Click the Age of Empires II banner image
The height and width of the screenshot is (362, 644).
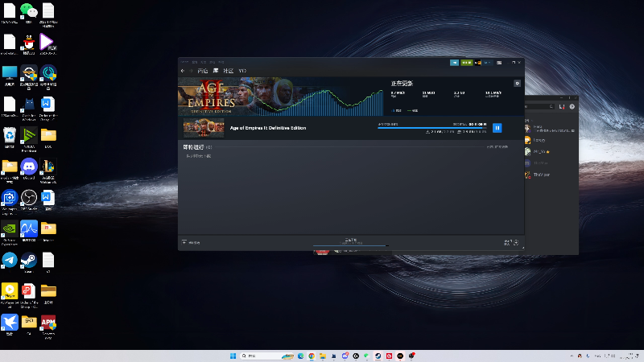coord(280,97)
